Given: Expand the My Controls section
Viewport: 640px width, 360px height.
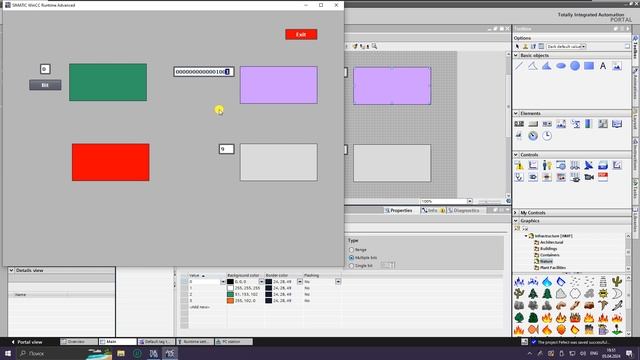Looking at the screenshot, I should click(516, 213).
